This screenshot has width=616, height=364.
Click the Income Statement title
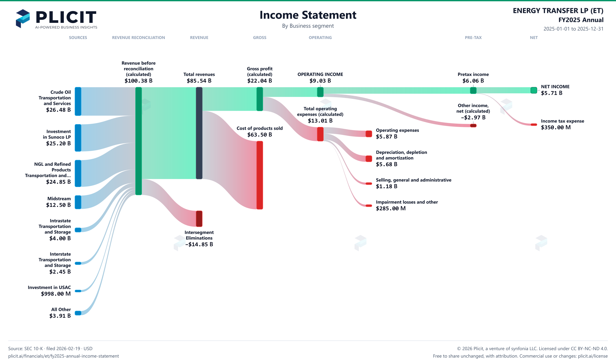(x=308, y=15)
